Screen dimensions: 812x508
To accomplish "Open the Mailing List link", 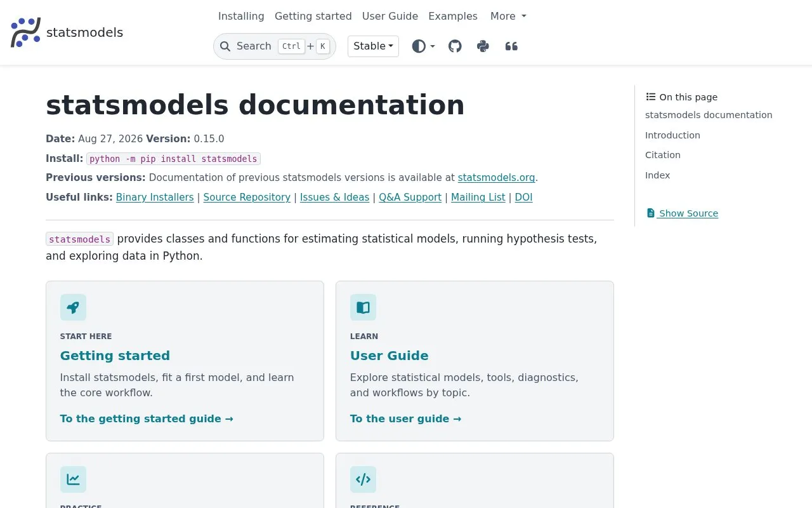I will point(478,197).
